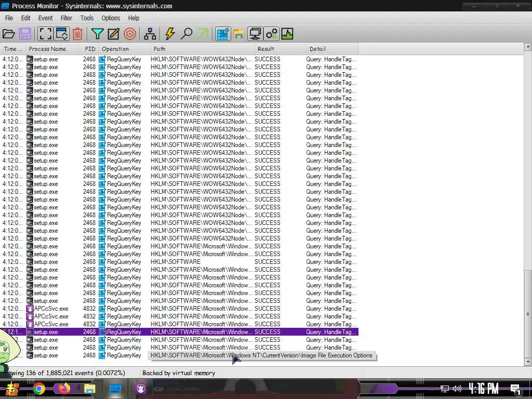Image resolution: width=532 pixels, height=399 pixels.
Task: Open the Filter menu
Action: tap(66, 18)
